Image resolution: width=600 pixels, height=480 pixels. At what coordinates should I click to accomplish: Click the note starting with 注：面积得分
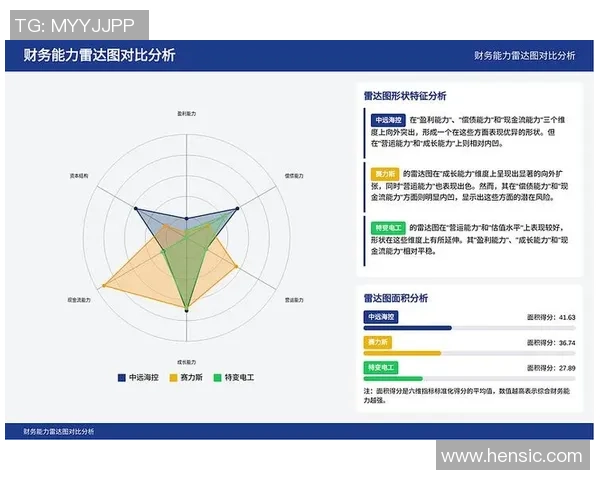(x=467, y=395)
